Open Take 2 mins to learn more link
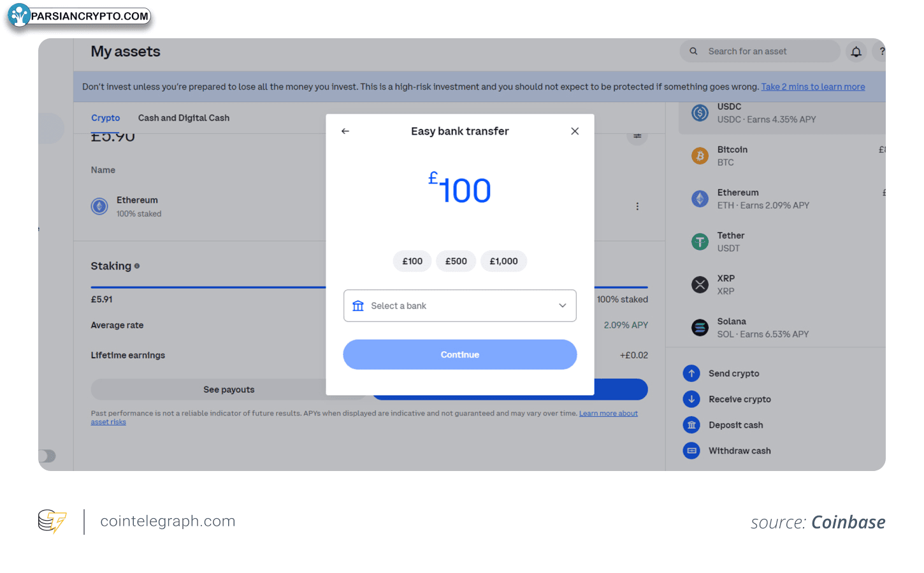The image size is (924, 573). pos(813,87)
